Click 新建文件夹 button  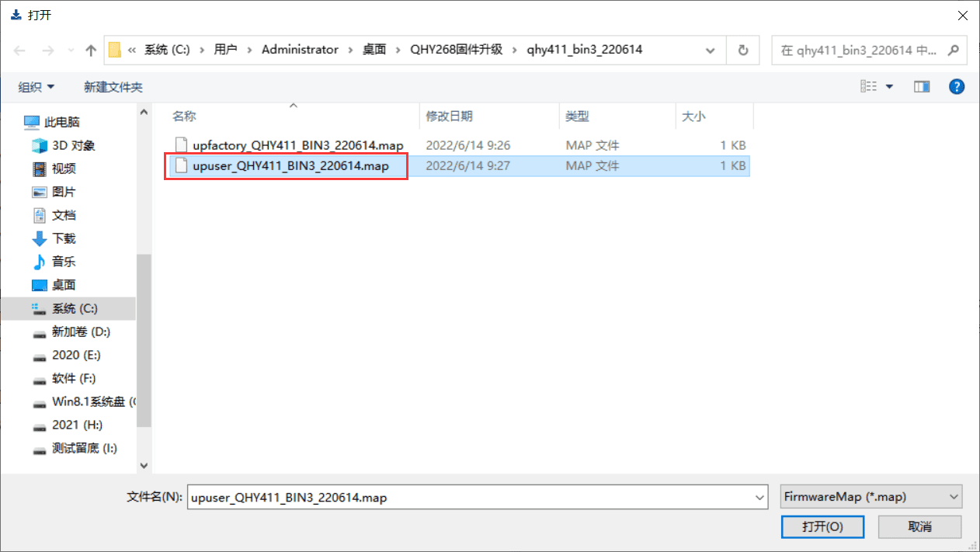point(113,87)
